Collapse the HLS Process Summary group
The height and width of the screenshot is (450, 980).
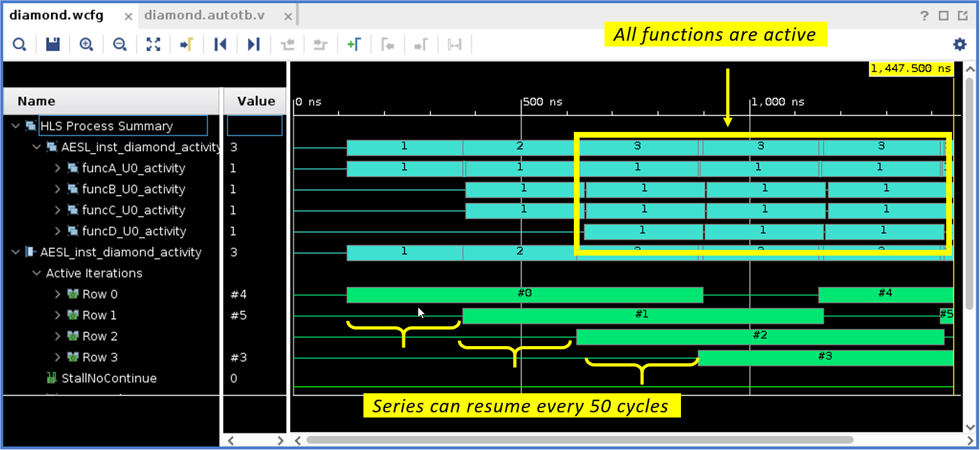click(x=16, y=126)
